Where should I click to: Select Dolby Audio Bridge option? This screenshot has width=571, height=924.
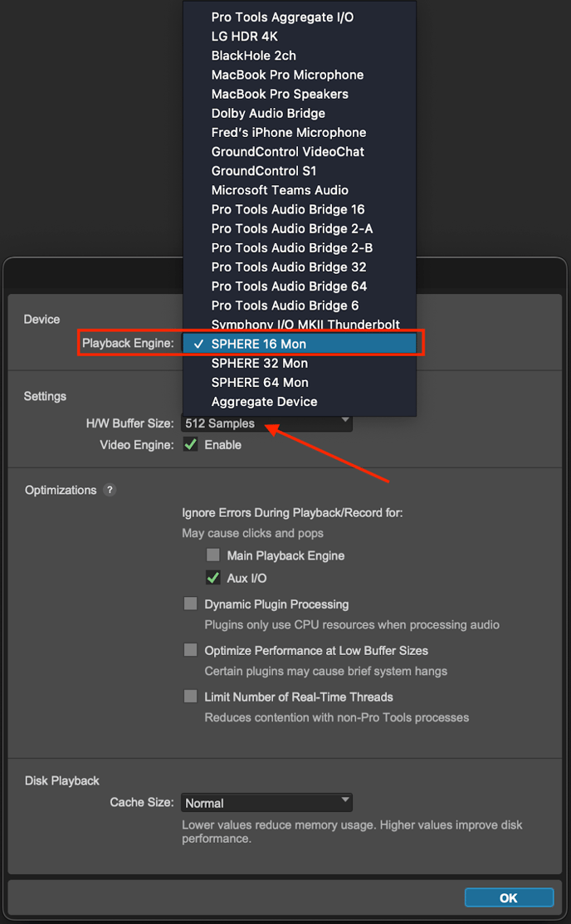click(268, 113)
